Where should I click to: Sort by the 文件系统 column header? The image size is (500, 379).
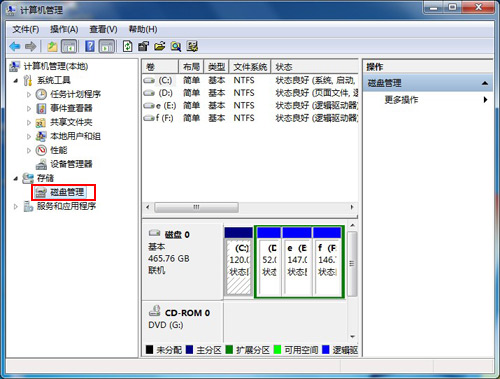pos(250,67)
